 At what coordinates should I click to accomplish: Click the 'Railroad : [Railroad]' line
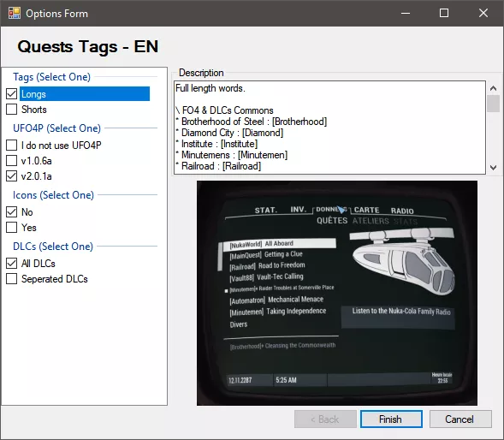coord(218,166)
